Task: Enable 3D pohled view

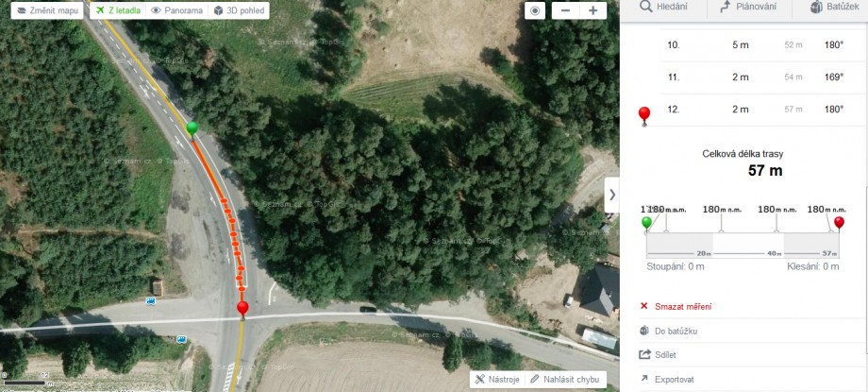Action: tap(239, 10)
